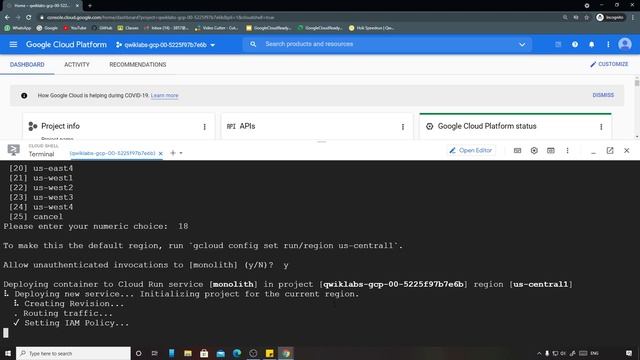Click the Windows Start button
This screenshot has width=640, height=360.
click(x=8, y=353)
